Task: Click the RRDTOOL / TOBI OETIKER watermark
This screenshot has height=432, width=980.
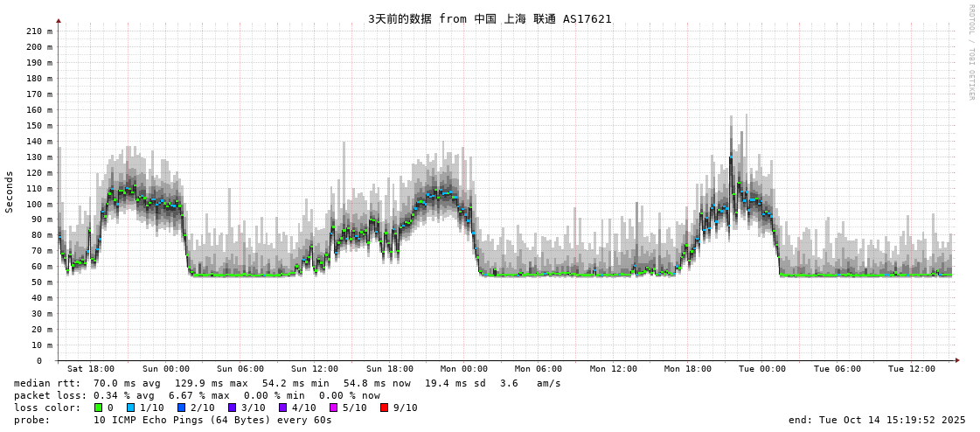Action: click(970, 52)
